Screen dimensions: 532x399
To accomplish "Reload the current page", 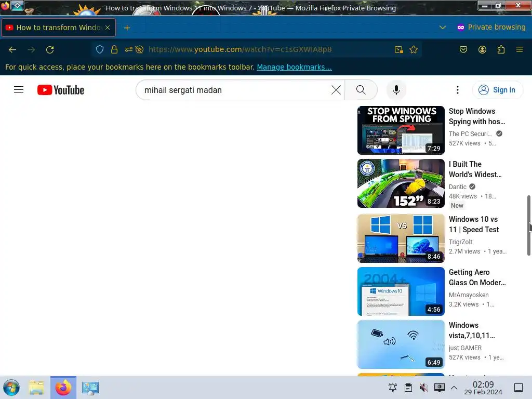I will [x=50, y=50].
